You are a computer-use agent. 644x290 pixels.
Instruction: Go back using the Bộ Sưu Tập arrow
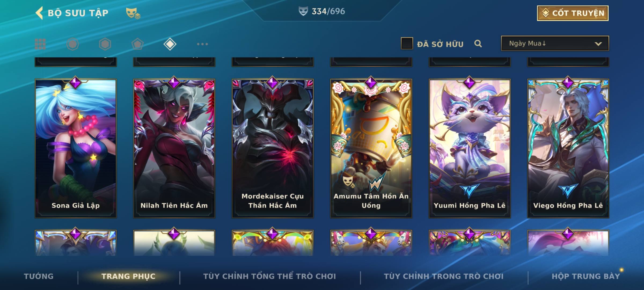click(39, 13)
